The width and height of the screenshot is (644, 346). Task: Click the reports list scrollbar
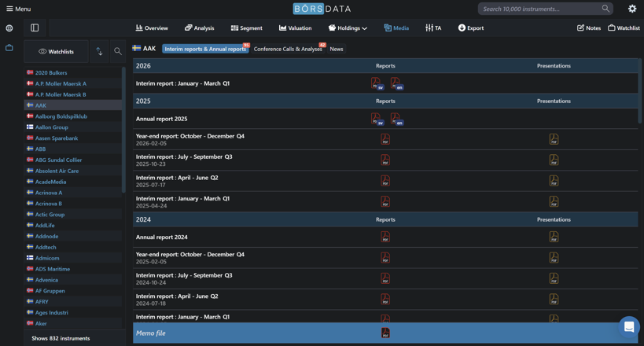click(639, 90)
